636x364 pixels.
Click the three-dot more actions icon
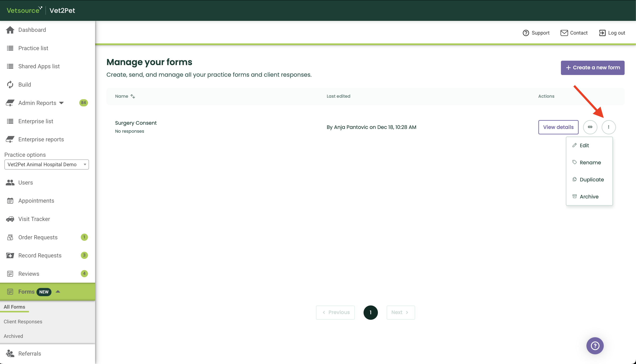pos(608,127)
